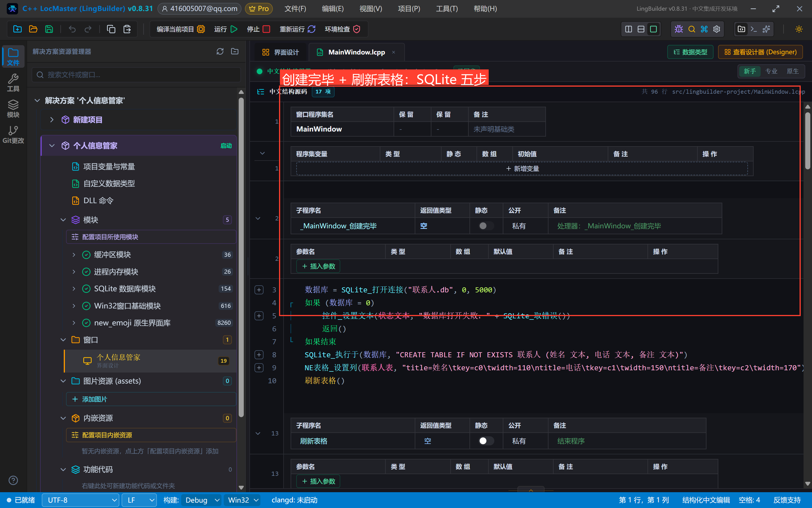Image resolution: width=812 pixels, height=508 pixels.
Task: Open the 文件(F) menu
Action: [295, 9]
